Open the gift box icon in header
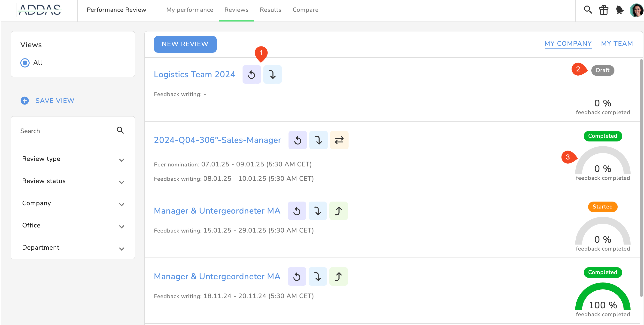 point(604,10)
